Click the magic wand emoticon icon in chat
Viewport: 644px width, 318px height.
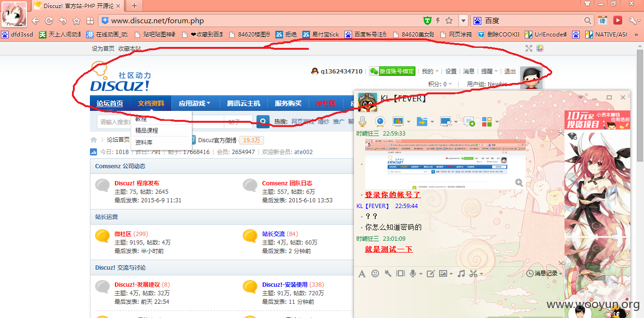coord(388,273)
